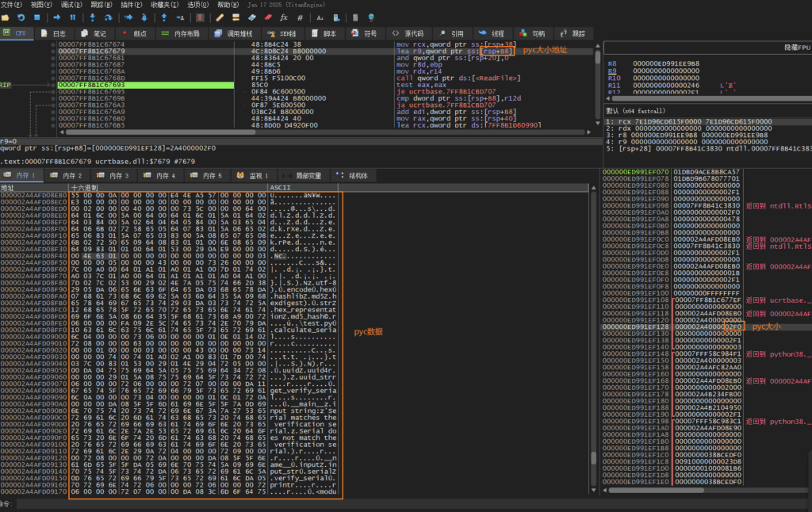Toggle breakpoint bullet at address 00007FF881C67674

(53, 45)
